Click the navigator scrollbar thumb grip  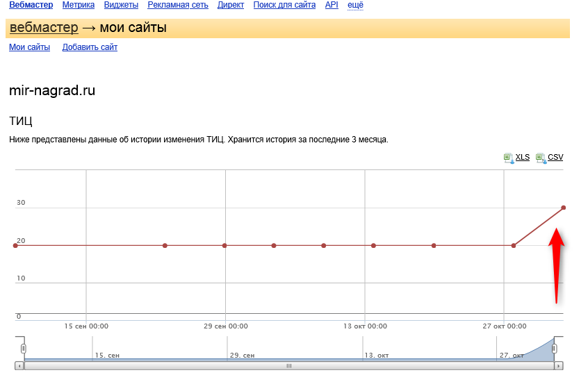288,366
